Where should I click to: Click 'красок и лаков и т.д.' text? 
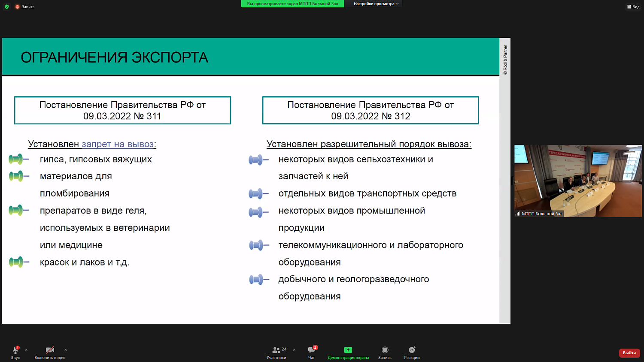(x=85, y=262)
